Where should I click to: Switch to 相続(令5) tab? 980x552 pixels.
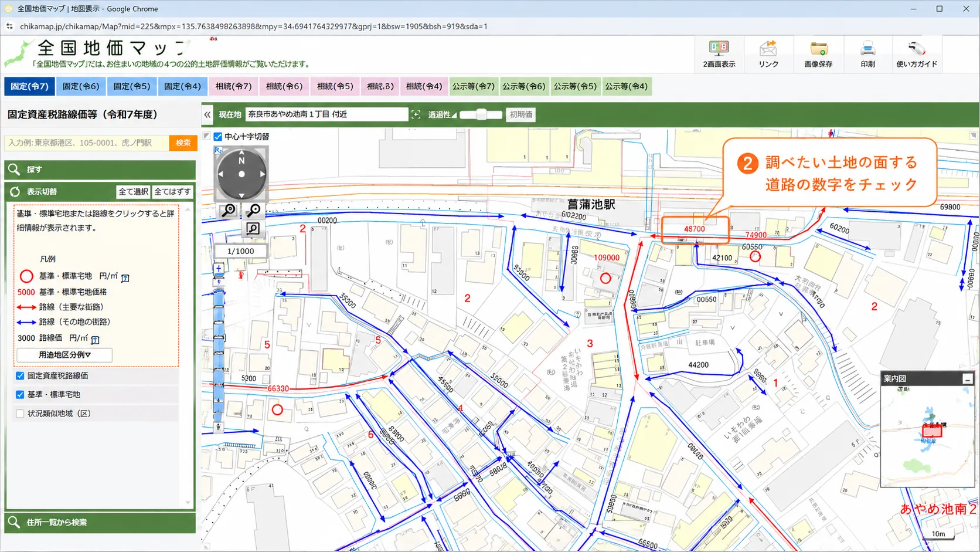tap(335, 86)
